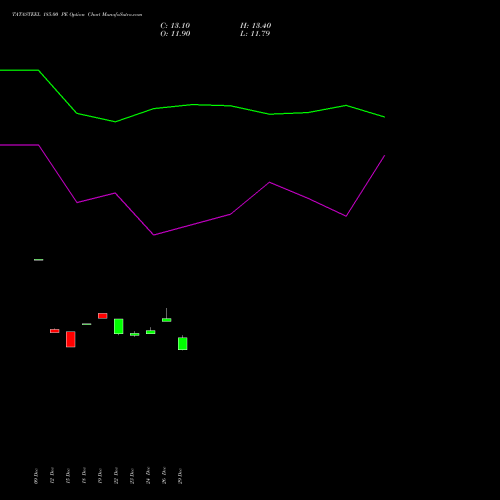
Task: Select the 22 Dec date label
Action: [x=116, y=476]
